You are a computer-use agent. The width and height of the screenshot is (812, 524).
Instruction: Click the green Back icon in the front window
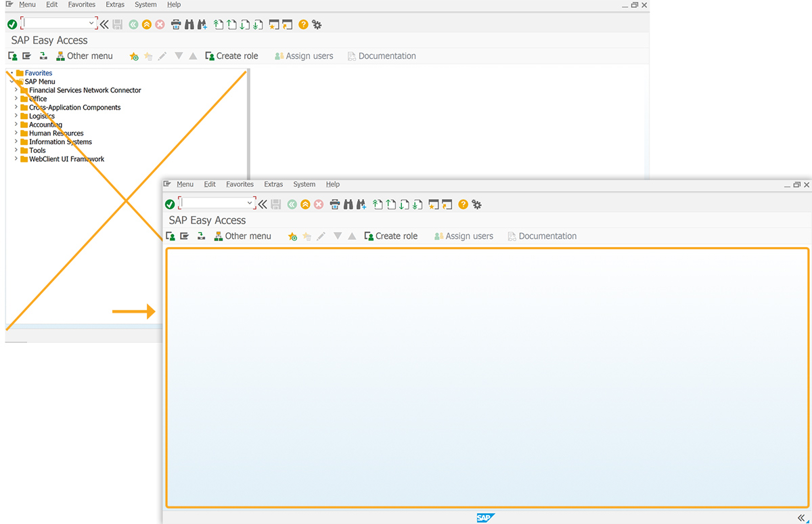click(292, 204)
